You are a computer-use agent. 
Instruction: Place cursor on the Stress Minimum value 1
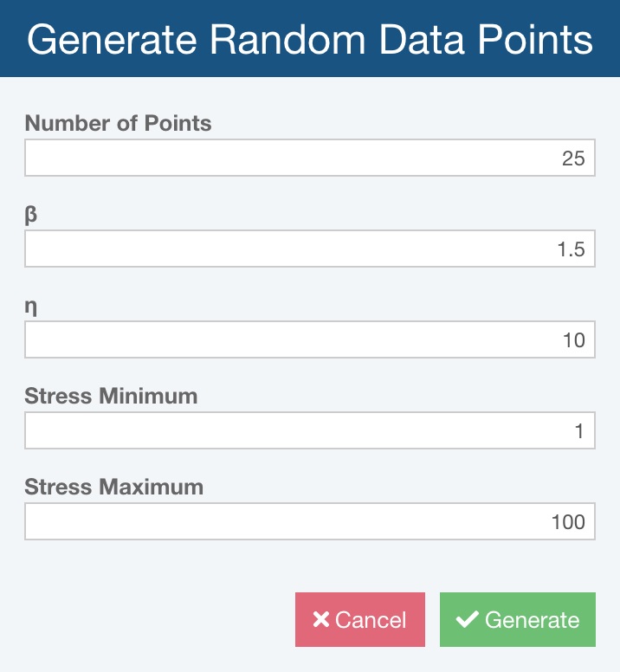tap(579, 430)
